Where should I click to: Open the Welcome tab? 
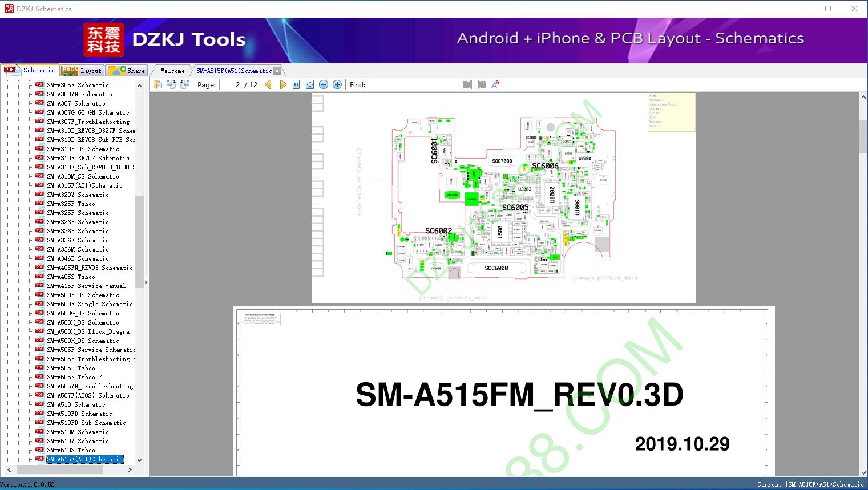pos(172,71)
